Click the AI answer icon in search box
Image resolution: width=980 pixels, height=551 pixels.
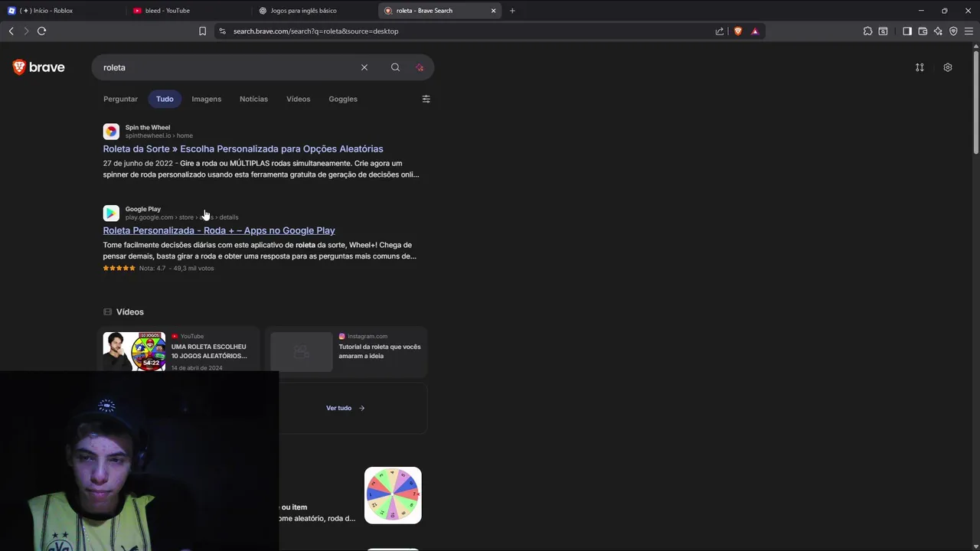pyautogui.click(x=420, y=67)
